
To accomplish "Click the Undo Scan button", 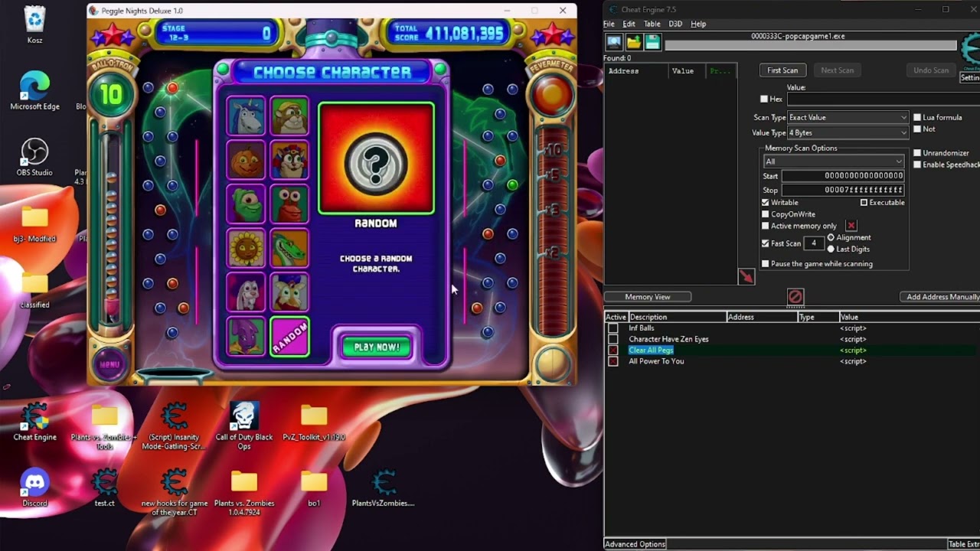I will 931,70.
